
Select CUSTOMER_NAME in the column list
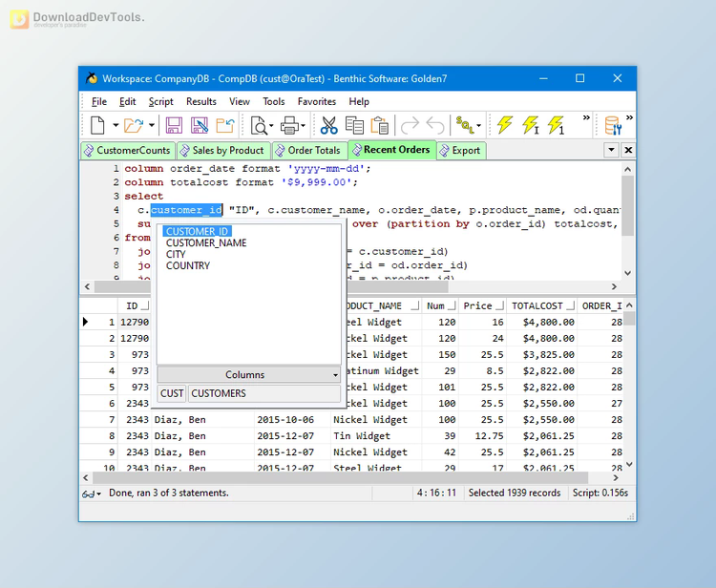[206, 242]
